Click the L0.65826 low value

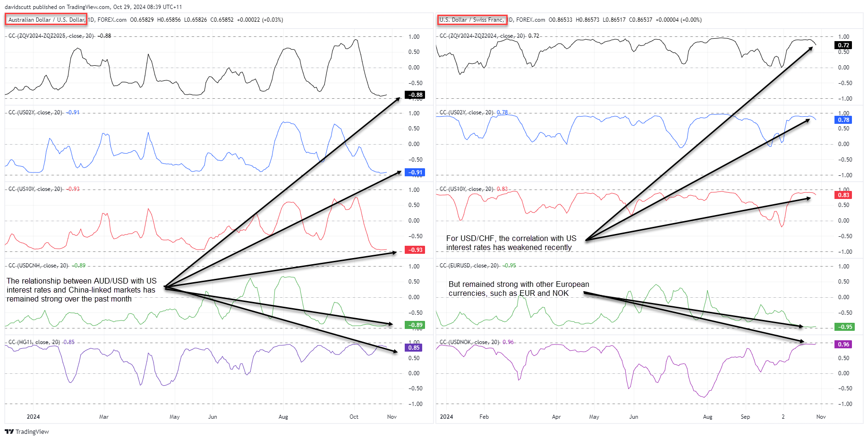pos(196,20)
